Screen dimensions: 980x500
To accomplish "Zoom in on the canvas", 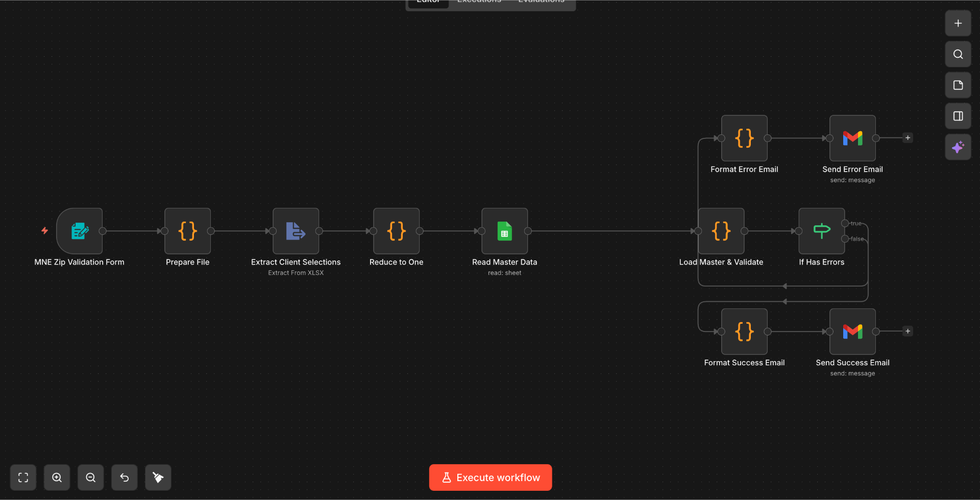I will tap(57, 478).
